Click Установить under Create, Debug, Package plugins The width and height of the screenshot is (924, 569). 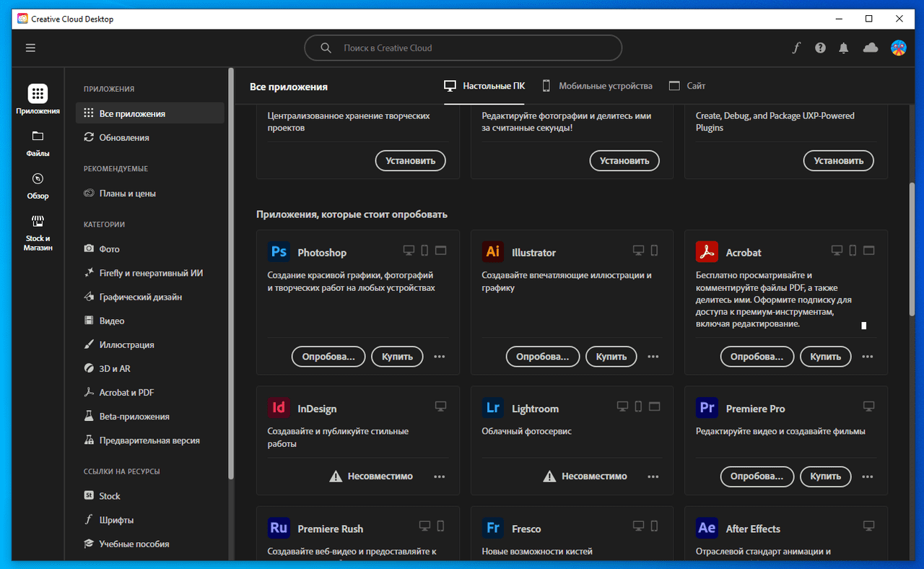pyautogui.click(x=839, y=161)
